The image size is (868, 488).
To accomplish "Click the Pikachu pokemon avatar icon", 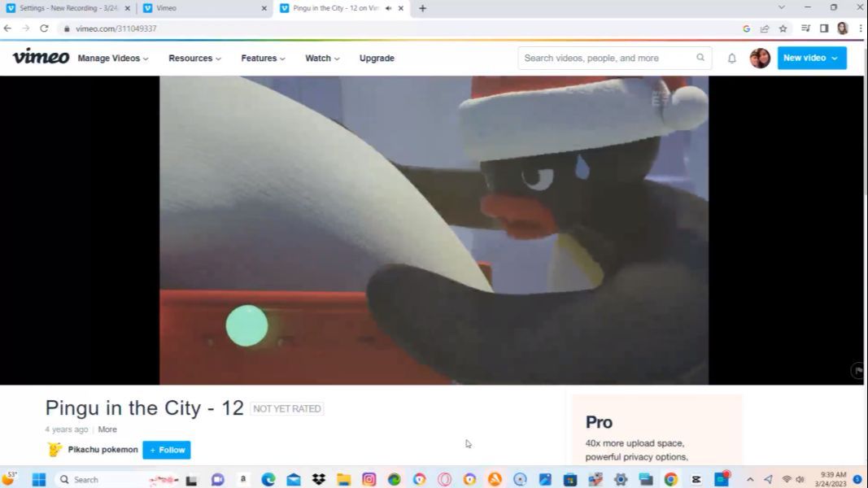I will pos(55,449).
